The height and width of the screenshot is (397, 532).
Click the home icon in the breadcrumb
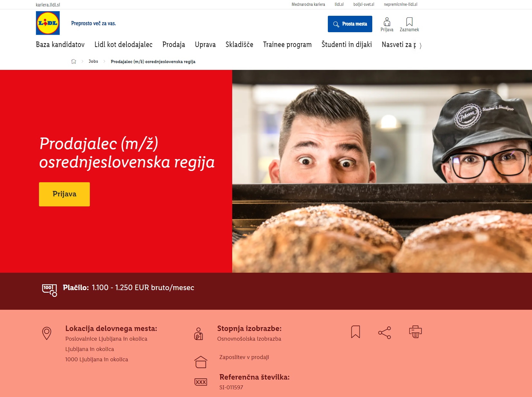74,61
